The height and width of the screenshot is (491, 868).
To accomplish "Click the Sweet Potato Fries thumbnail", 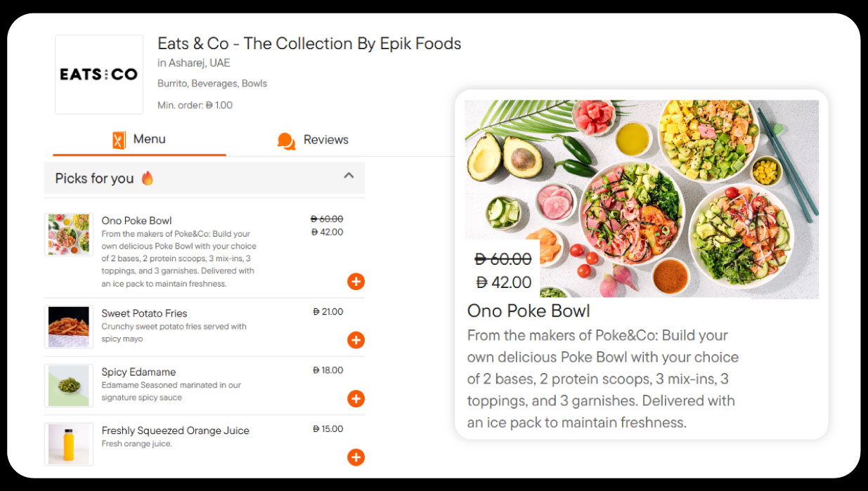I will coord(69,327).
